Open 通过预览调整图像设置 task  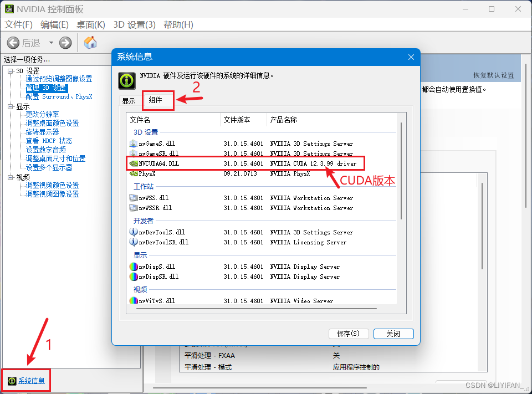[59, 79]
